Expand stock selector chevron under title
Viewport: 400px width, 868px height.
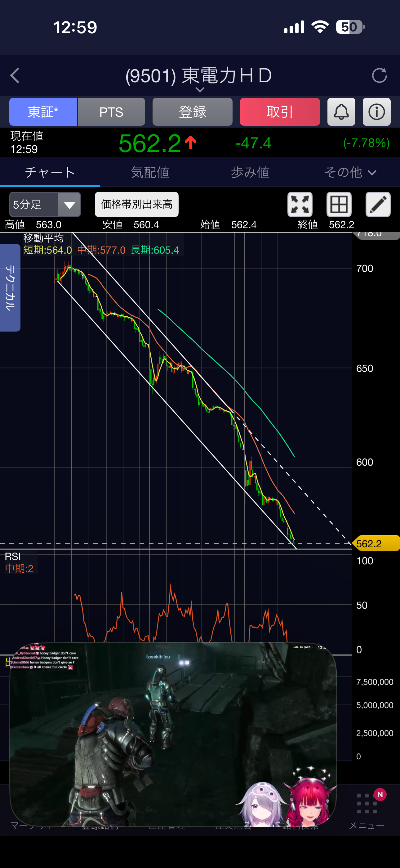click(200, 90)
